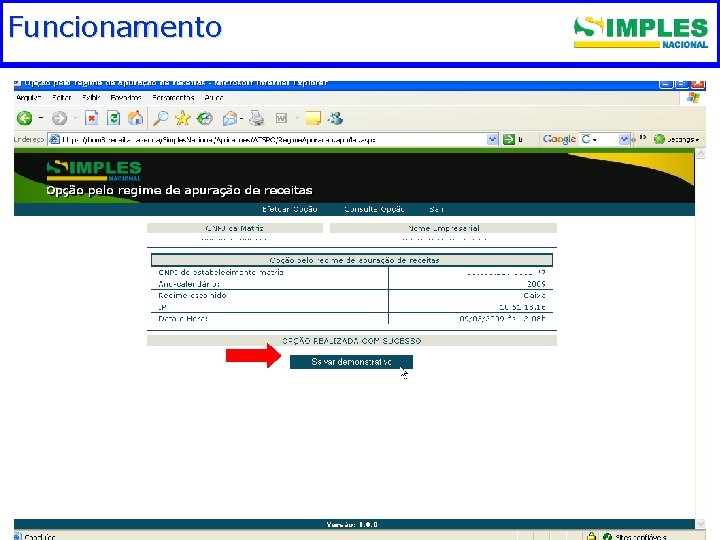This screenshot has width=720, height=540.
Task: Click the Sair navigation link
Action: (436, 209)
